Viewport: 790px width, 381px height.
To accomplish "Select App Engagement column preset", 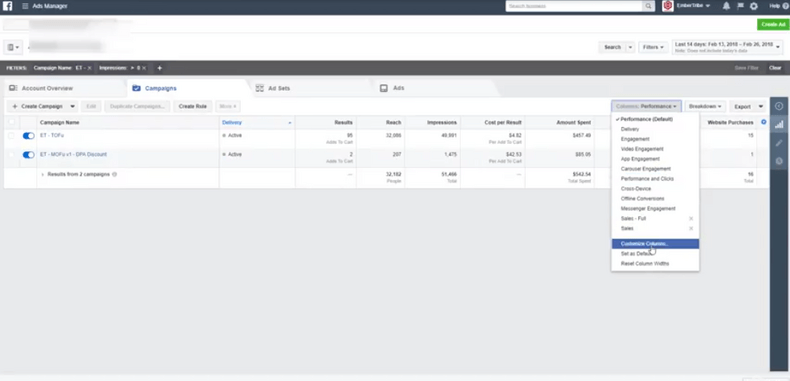I will (x=655, y=159).
